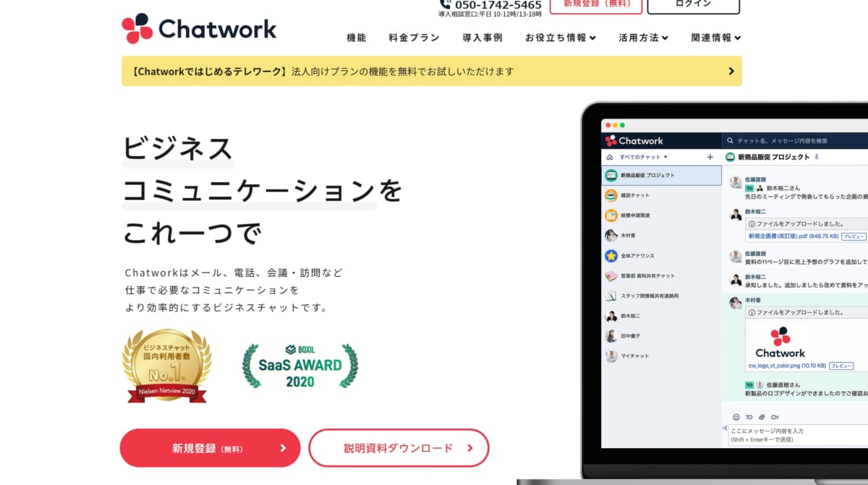Expand the お役立ち情報 dropdown menu
This screenshot has height=485, width=868.
point(561,38)
